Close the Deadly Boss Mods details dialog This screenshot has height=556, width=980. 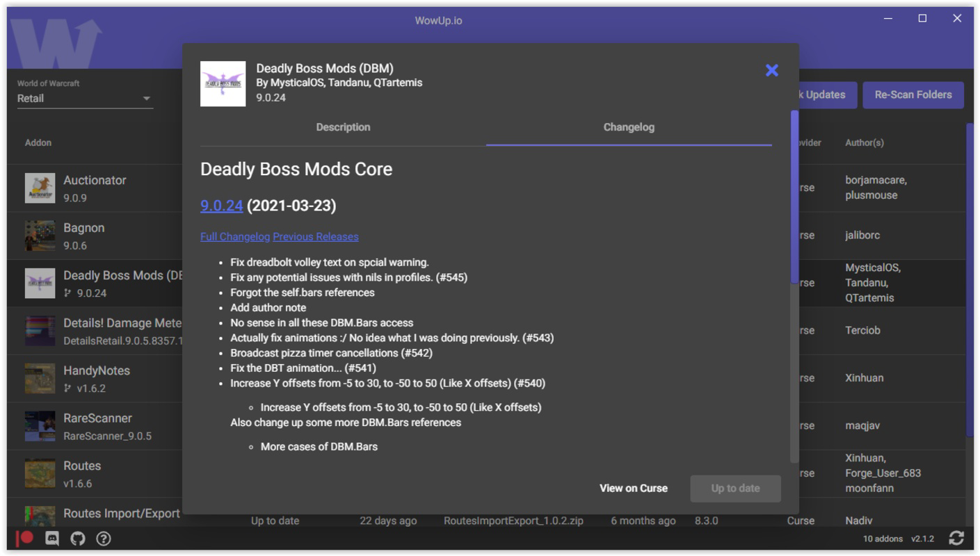[771, 70]
